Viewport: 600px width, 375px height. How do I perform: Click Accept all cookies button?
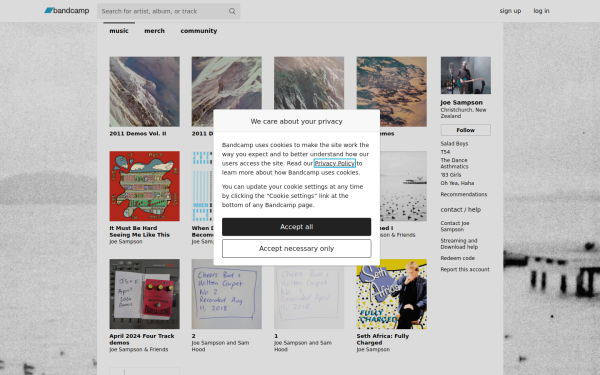pos(297,227)
